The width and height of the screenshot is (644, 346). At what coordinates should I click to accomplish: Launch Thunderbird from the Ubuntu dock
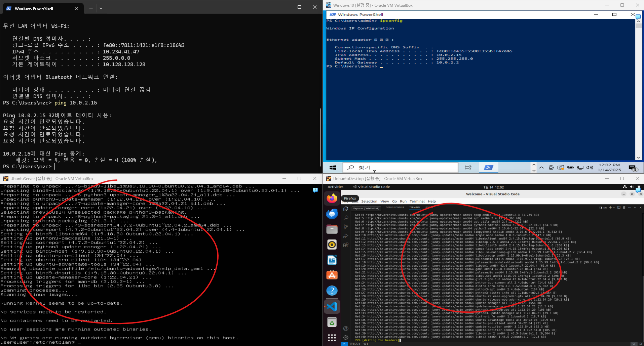coord(332,214)
